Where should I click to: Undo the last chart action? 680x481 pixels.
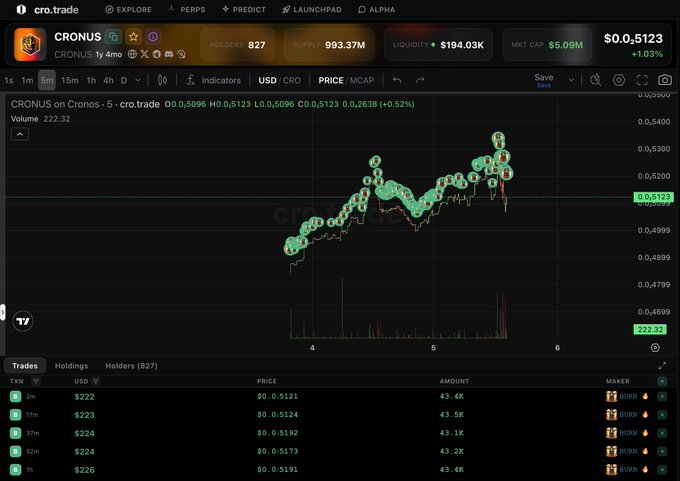pyautogui.click(x=397, y=80)
